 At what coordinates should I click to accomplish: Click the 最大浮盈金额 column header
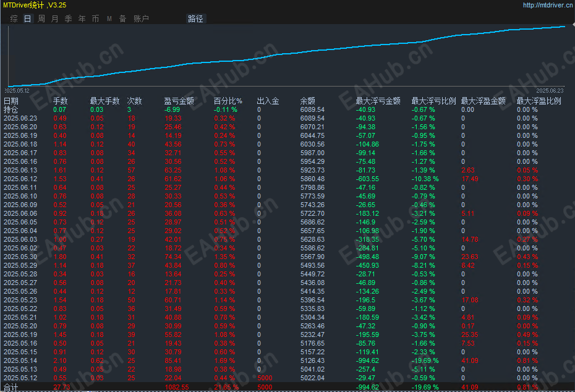click(483, 101)
